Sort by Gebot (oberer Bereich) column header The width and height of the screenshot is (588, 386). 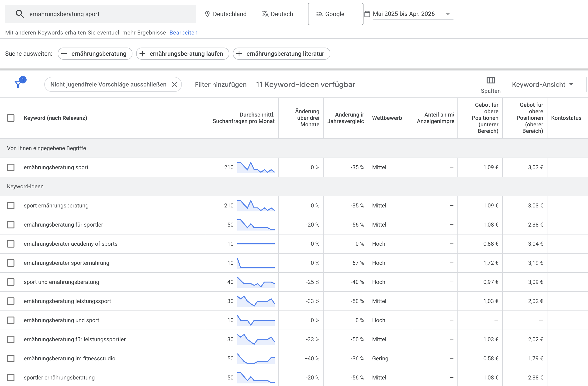point(530,118)
